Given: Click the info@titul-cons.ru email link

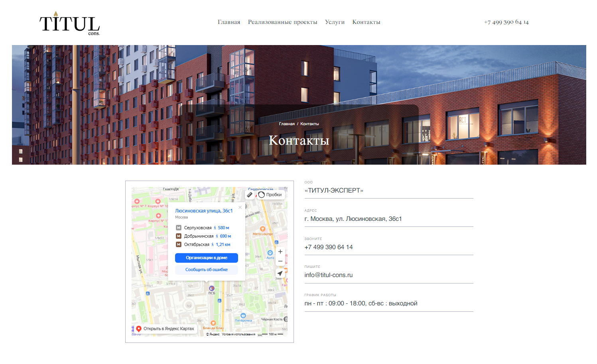Looking at the screenshot, I should (x=328, y=275).
